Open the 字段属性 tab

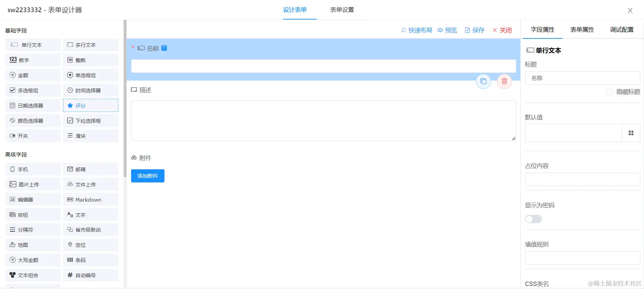[543, 30]
